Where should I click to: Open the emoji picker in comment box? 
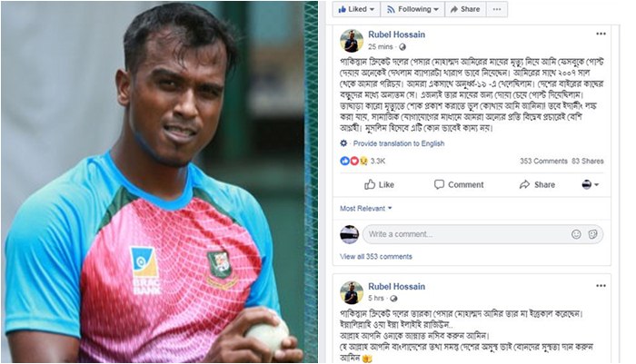(x=576, y=234)
